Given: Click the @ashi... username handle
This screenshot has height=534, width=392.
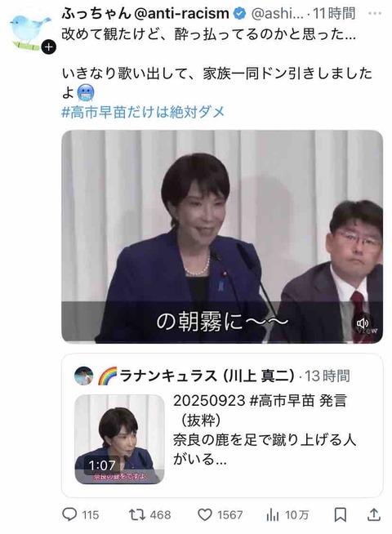Looking at the screenshot, I should tap(277, 14).
